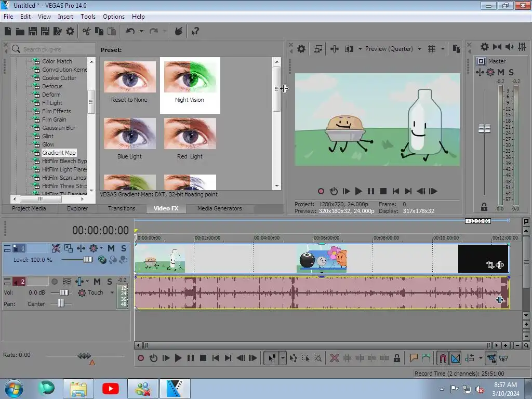Image resolution: width=532 pixels, height=399 pixels.
Task: Open the preview overlays grid dropdown arrow
Action: pyautogui.click(x=443, y=49)
